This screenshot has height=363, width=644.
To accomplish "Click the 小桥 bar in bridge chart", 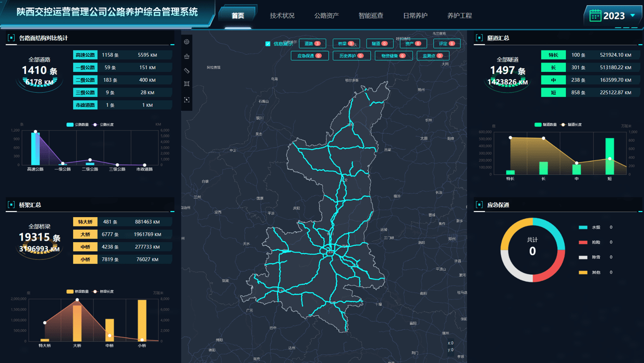I will tap(142, 320).
